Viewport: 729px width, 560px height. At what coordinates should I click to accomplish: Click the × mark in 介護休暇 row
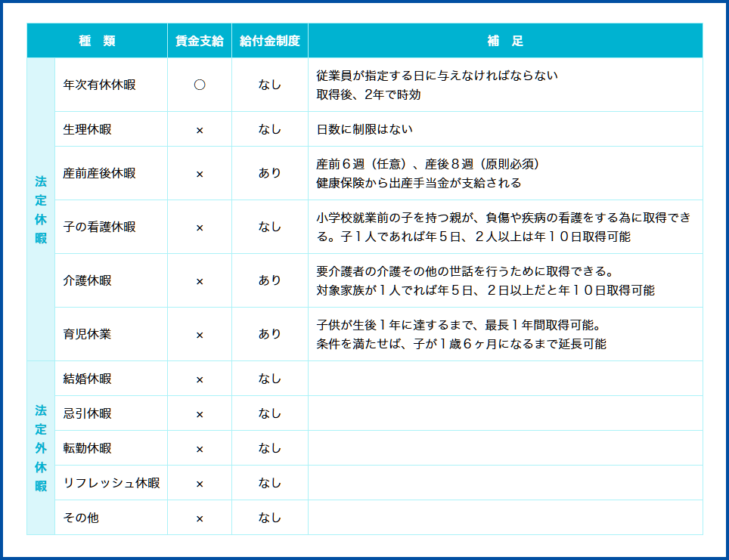[x=200, y=281]
